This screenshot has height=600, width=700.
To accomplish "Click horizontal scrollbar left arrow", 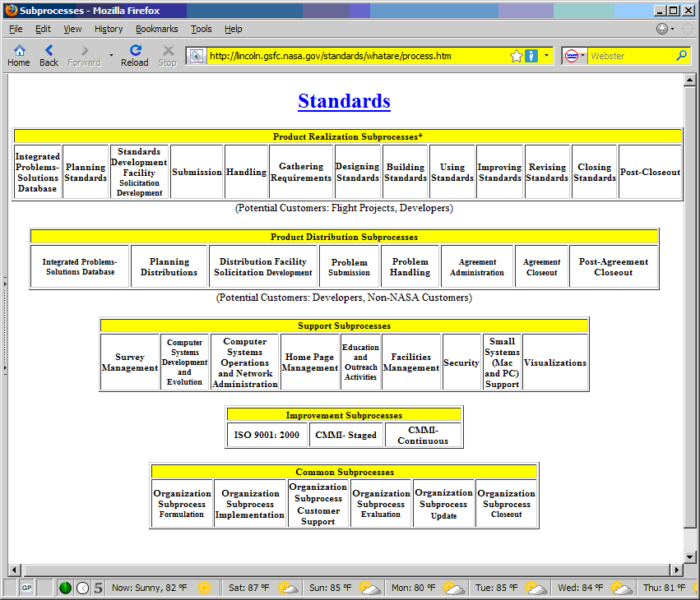I will [14, 570].
